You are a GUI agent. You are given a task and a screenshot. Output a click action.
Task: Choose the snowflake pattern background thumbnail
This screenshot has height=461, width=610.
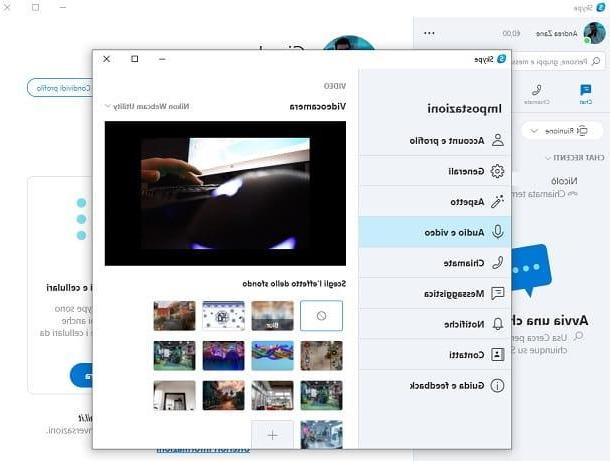[x=223, y=316]
